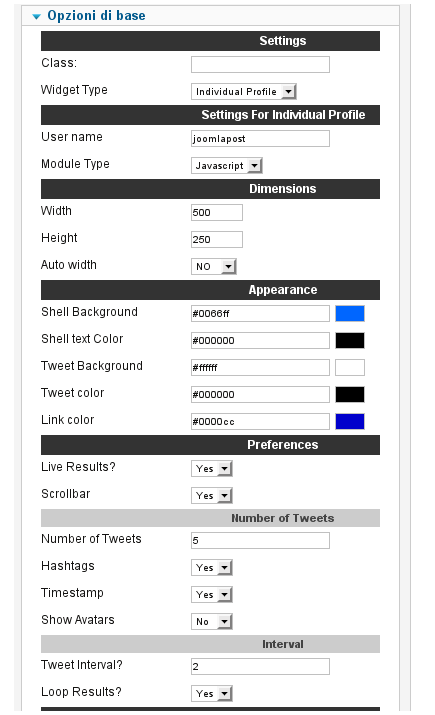Open the Auto width dropdown
The height and width of the screenshot is (715, 435).
click(213, 266)
